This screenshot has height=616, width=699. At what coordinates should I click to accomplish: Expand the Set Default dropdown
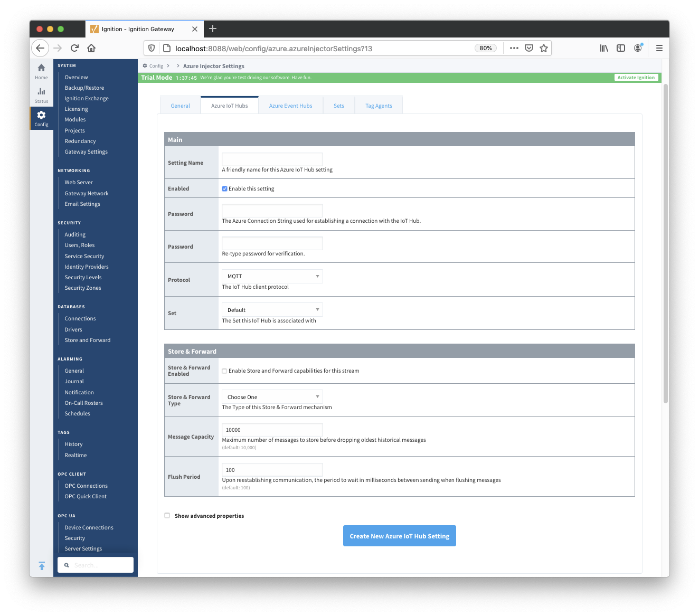pyautogui.click(x=272, y=310)
